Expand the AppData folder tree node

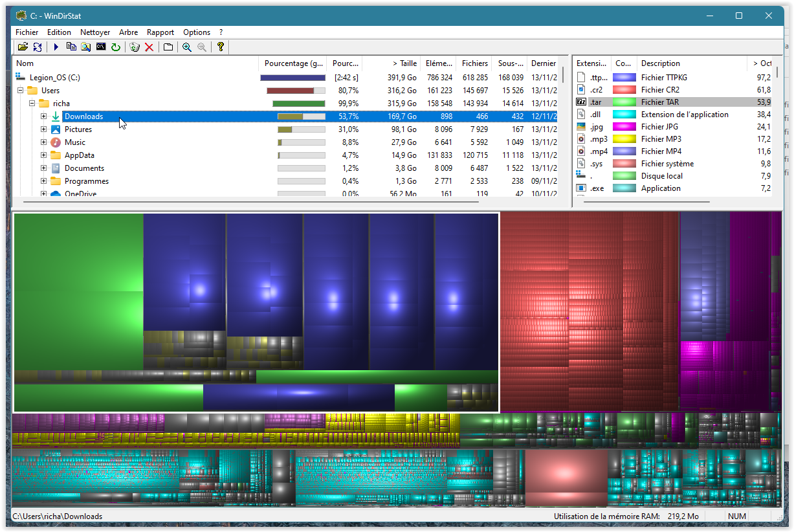44,155
